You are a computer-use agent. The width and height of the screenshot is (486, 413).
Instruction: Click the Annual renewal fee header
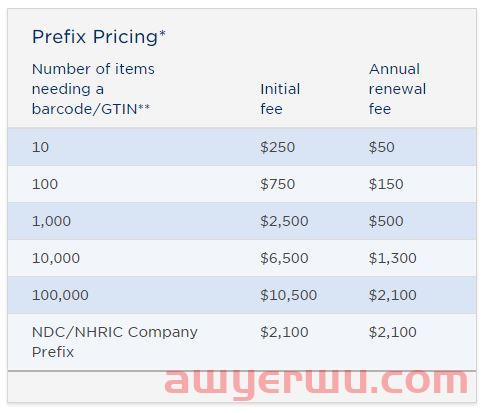[x=397, y=89]
